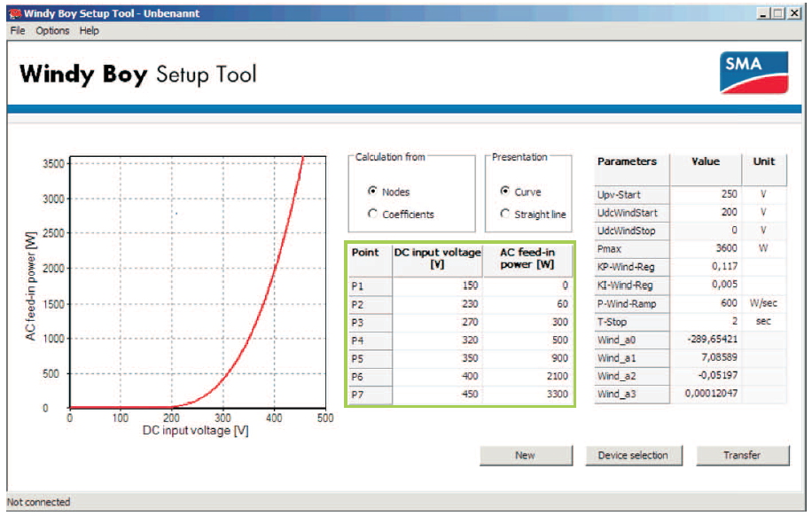Click the Not connected status text

coord(38,502)
